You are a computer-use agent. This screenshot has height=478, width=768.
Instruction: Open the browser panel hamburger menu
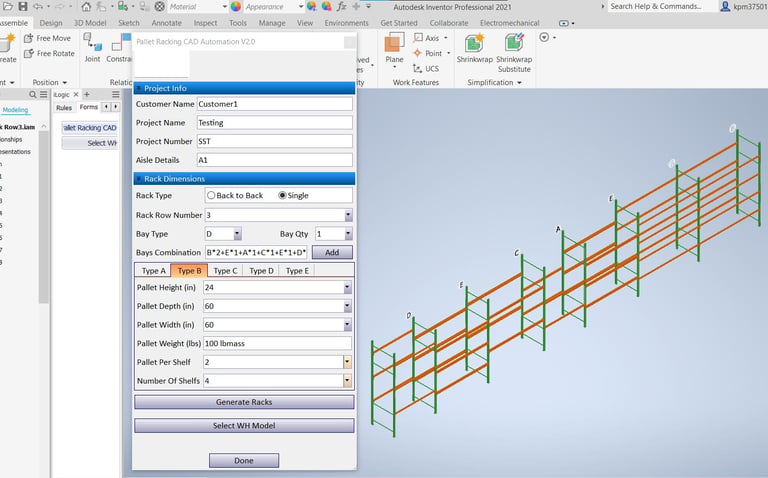(44, 95)
